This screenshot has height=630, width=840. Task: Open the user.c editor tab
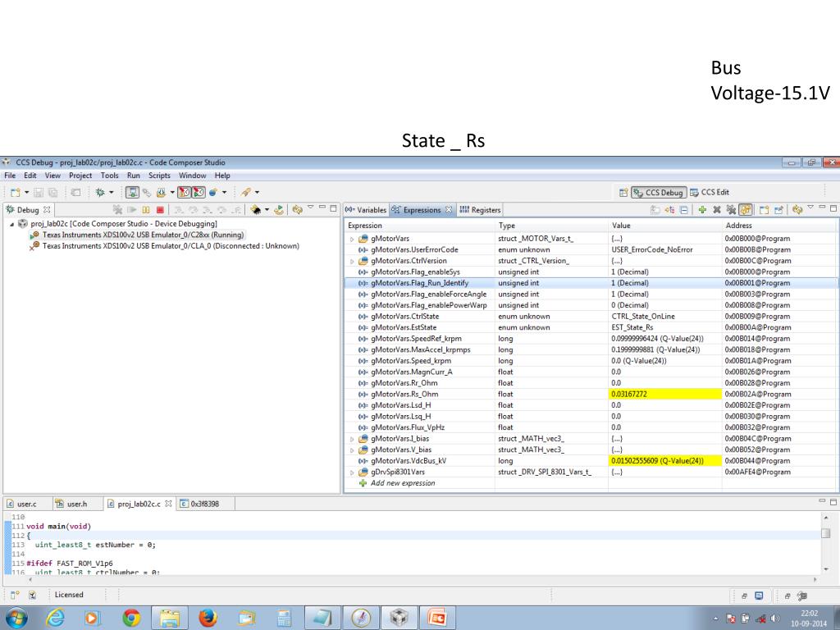pos(26,504)
